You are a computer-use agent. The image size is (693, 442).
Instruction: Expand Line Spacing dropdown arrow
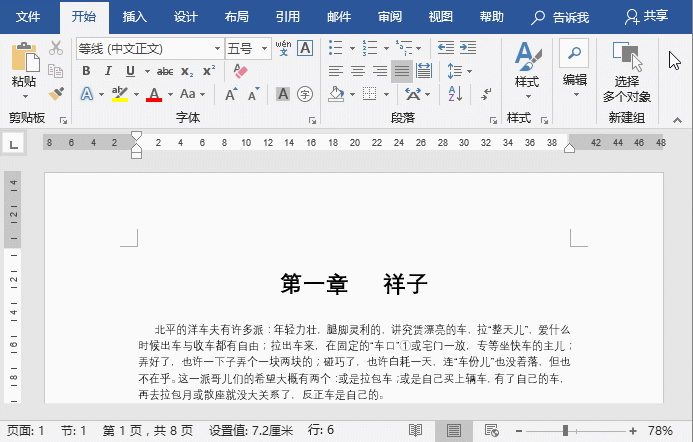click(469, 71)
